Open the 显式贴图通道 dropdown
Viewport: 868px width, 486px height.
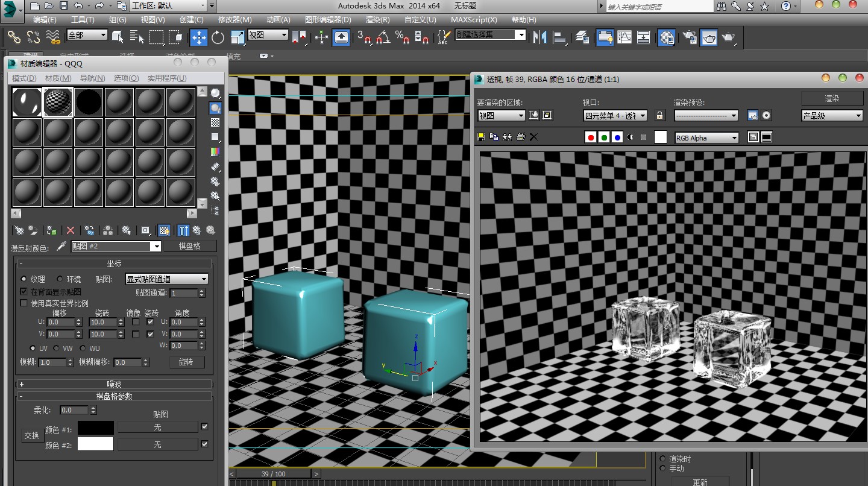[x=166, y=279]
